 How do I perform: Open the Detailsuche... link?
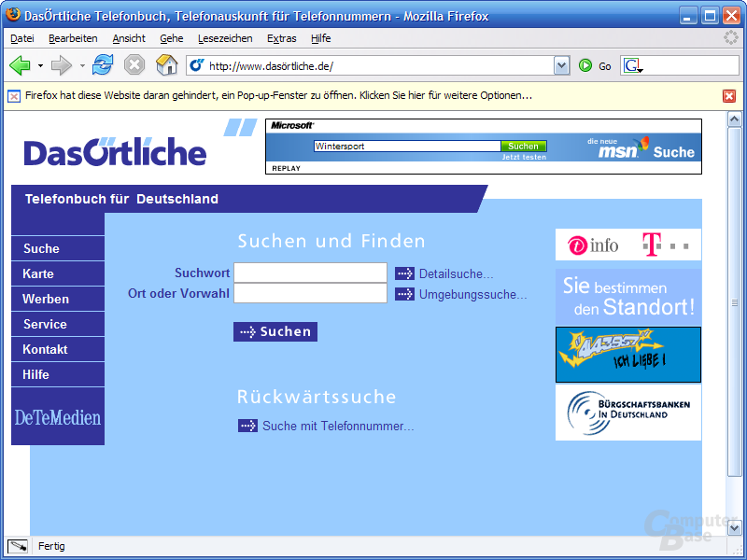[457, 273]
